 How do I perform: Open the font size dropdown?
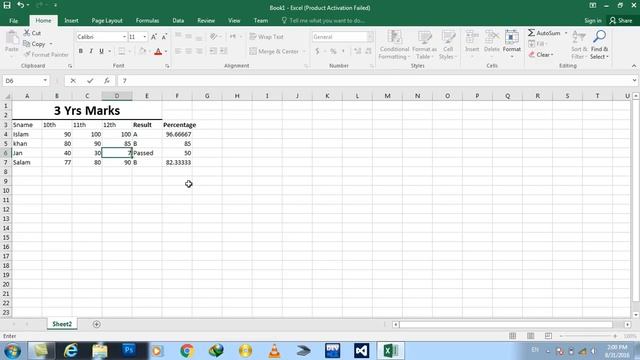coord(144,37)
